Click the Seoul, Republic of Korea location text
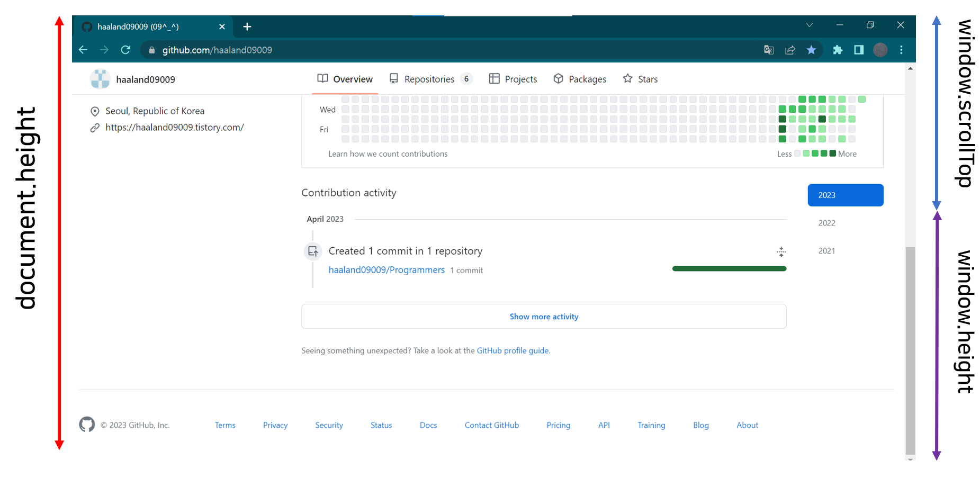The image size is (980, 478). 155,111
